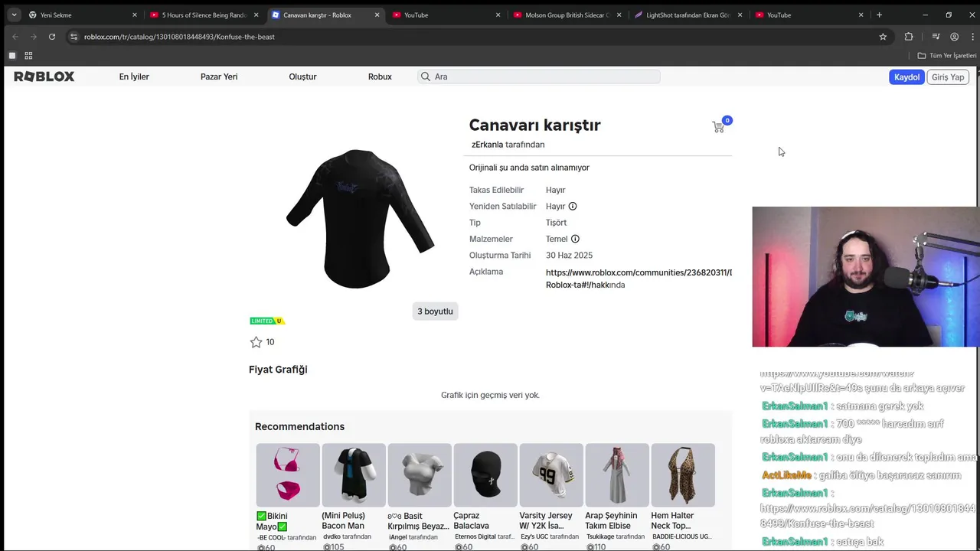980x551 pixels.
Task: Reload the page in browser
Action: [x=52, y=37]
